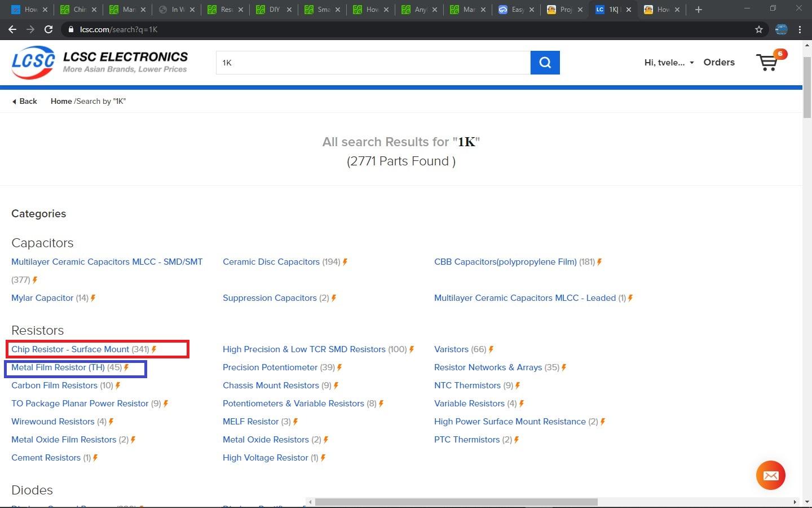The width and height of the screenshot is (812, 508).
Task: Open Chrome three-dot menu
Action: tap(800, 29)
